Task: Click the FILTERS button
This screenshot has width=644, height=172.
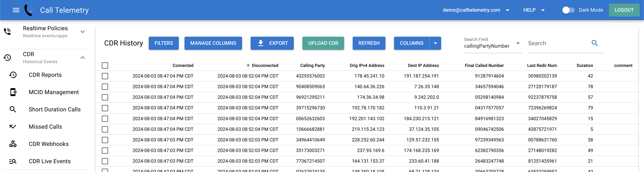Action: [x=164, y=43]
